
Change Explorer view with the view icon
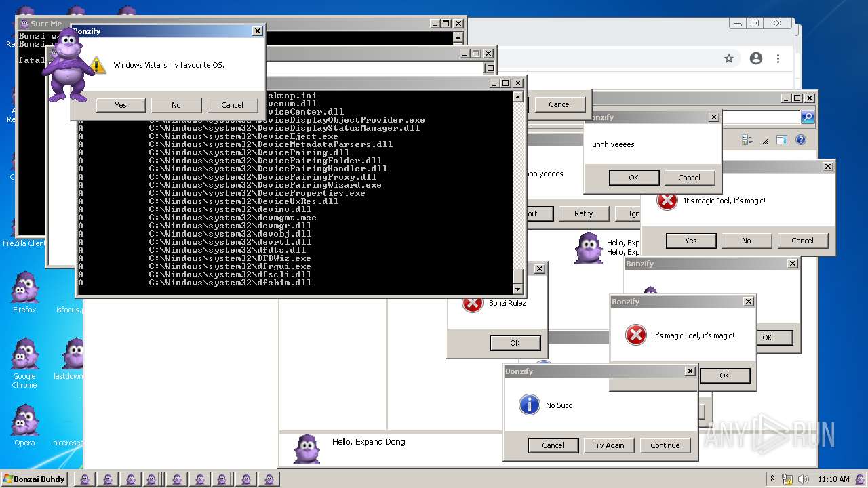click(x=747, y=140)
